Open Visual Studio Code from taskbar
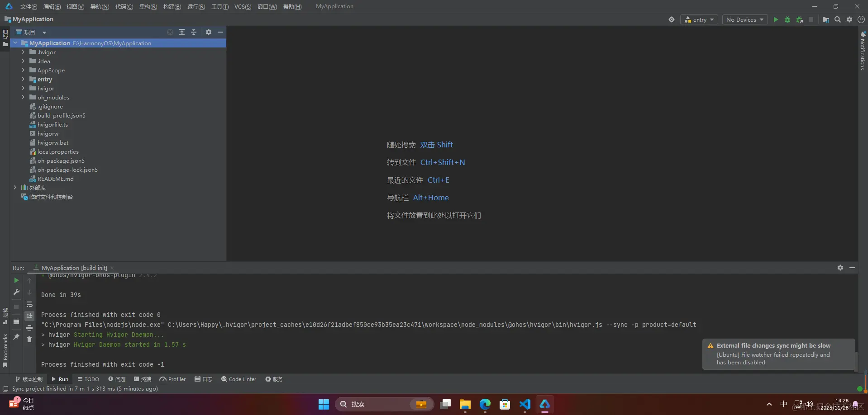This screenshot has width=868, height=415. 525,404
